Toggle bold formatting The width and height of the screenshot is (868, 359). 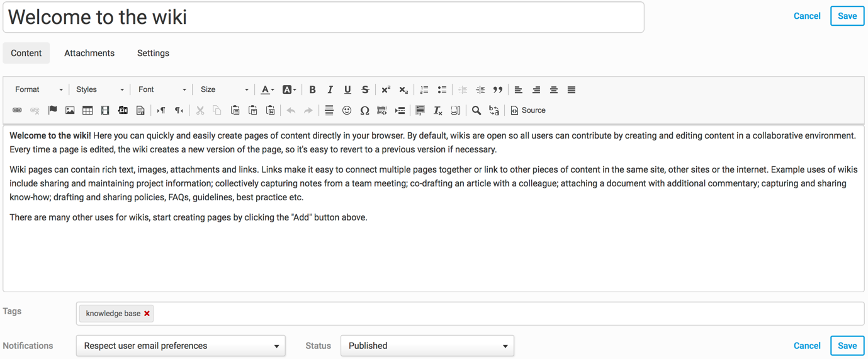(312, 89)
